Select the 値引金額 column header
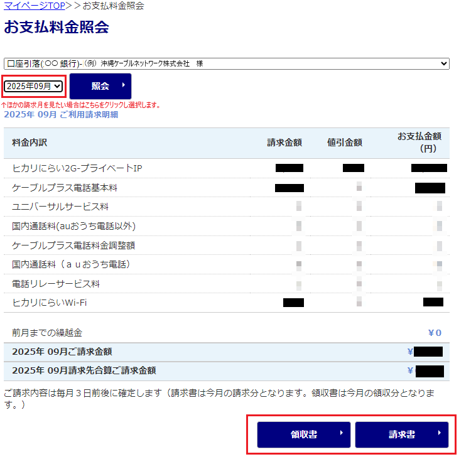 tap(344, 143)
